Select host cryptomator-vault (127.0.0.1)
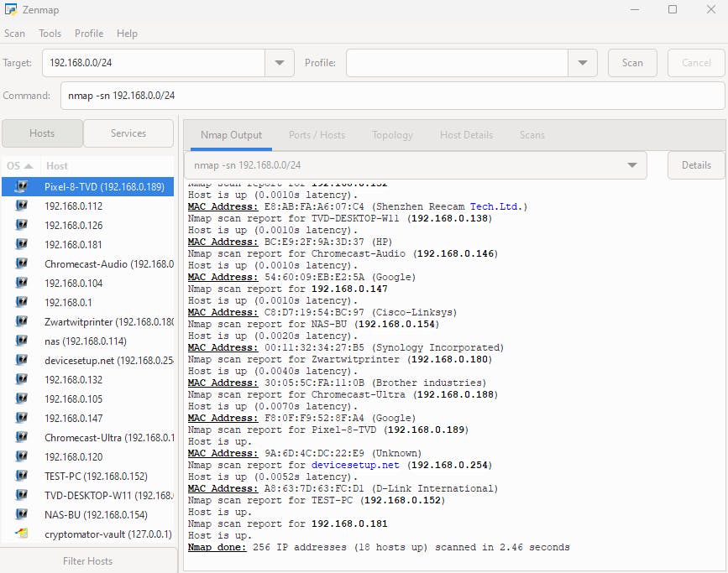The width and height of the screenshot is (728, 573). click(x=88, y=534)
